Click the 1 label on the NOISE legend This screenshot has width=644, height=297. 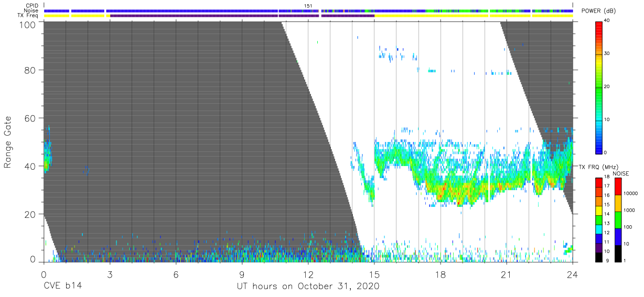625,260
